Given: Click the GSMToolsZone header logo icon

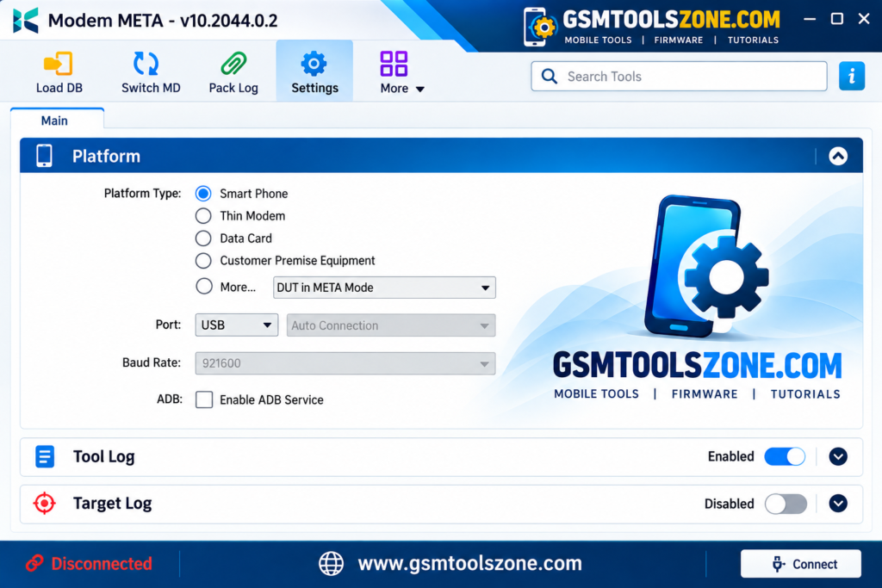Looking at the screenshot, I should pos(539,27).
